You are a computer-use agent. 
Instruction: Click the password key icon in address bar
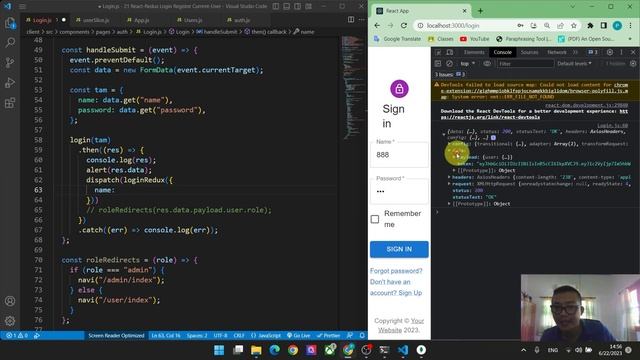(x=520, y=25)
